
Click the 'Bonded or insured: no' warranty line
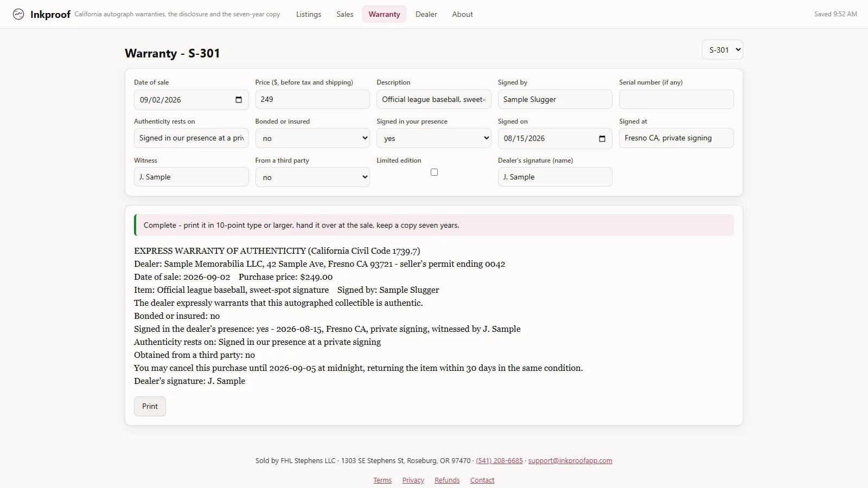177,316
